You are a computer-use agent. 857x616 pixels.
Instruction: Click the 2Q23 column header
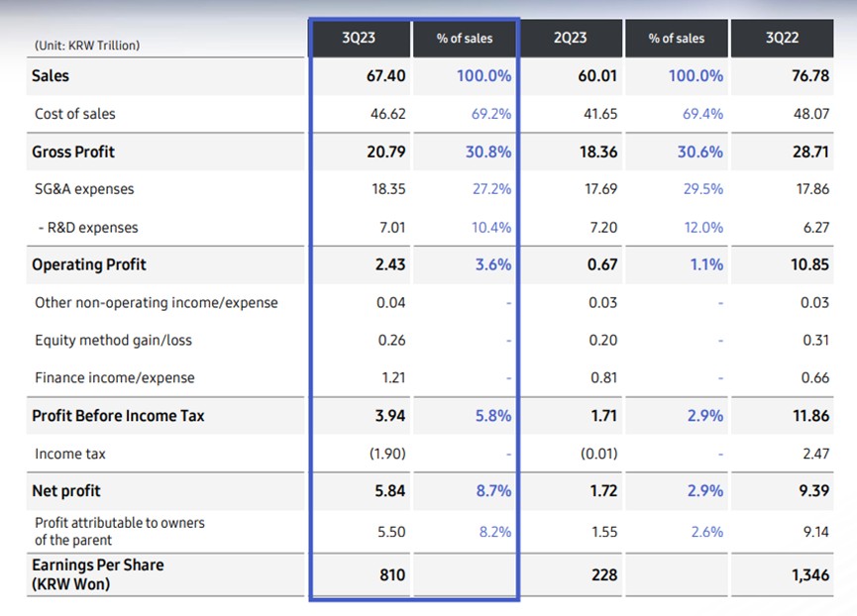point(570,38)
